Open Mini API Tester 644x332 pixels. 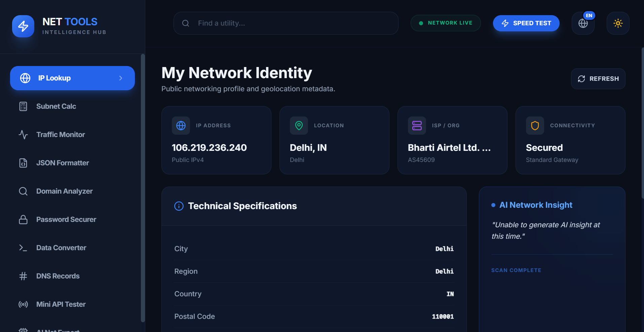72,304
